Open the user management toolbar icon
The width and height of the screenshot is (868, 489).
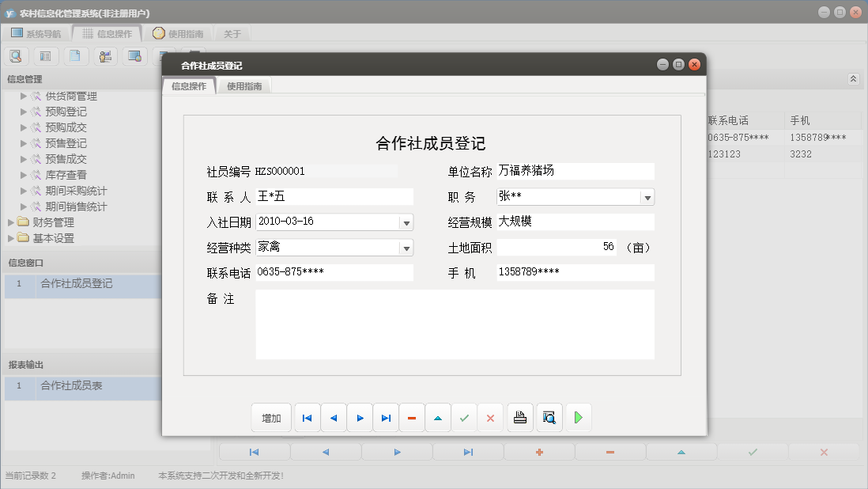[105, 55]
